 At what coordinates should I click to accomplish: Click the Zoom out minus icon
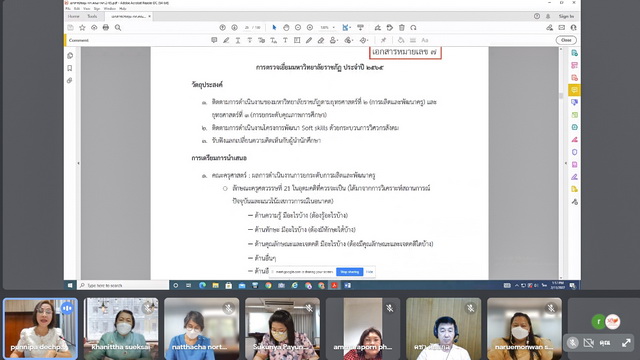click(298, 27)
